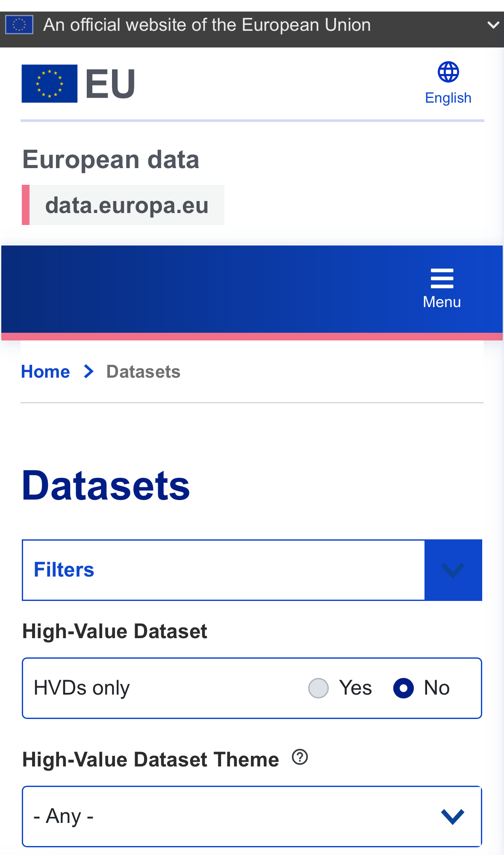Open the High-Value Dataset Theme dropdown
The width and height of the screenshot is (504, 855).
pos(252,816)
